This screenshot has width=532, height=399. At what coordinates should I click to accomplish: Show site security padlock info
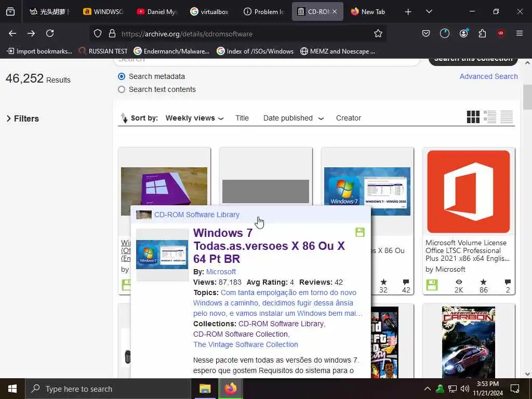tap(112, 34)
